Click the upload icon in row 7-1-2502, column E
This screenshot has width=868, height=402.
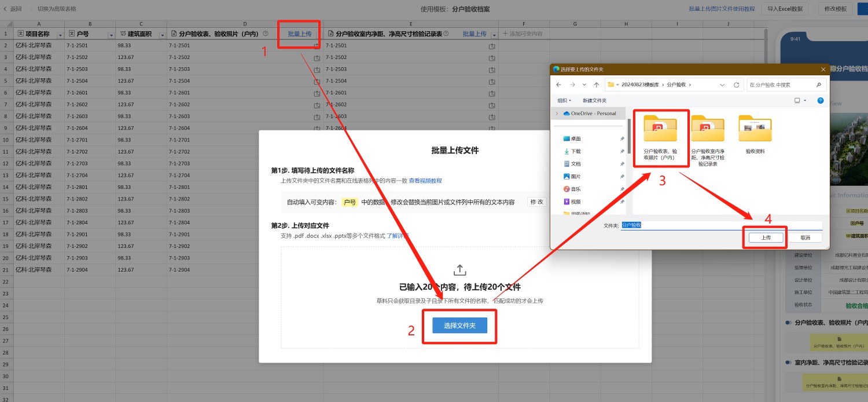pyautogui.click(x=492, y=57)
